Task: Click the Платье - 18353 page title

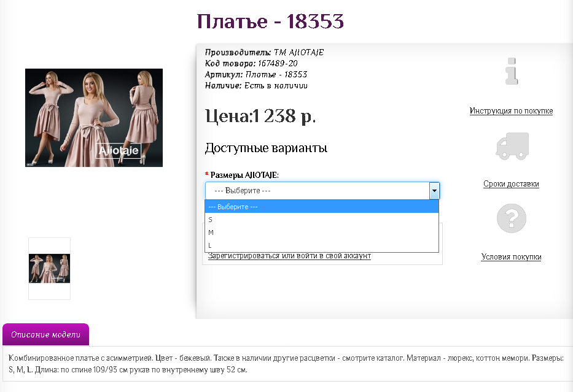Action: (x=270, y=21)
